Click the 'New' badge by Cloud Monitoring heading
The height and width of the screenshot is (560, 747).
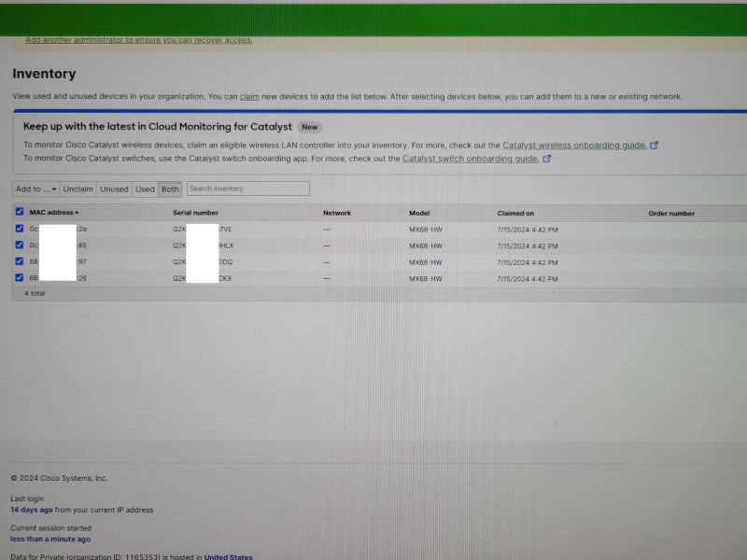(x=310, y=127)
